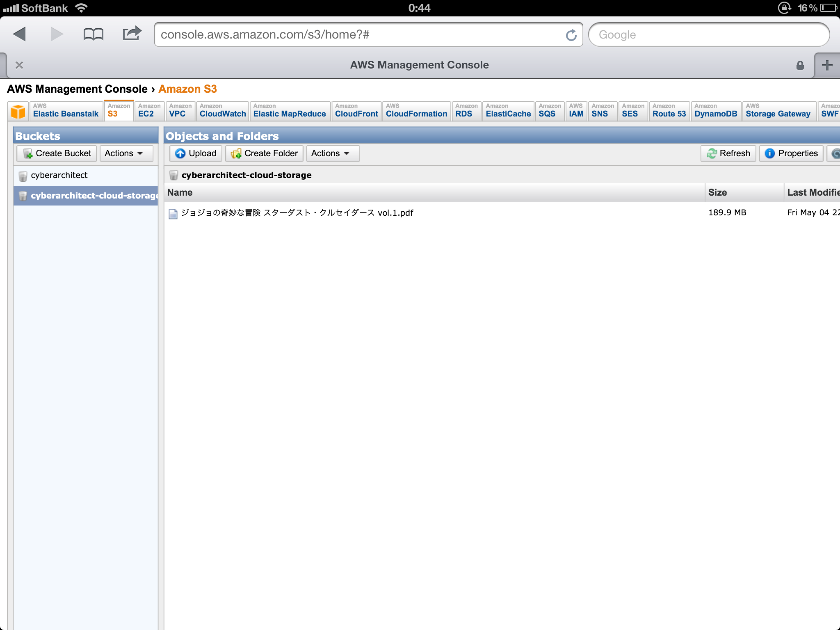Click the Create Bucket button
Image resolution: width=840 pixels, height=630 pixels.
coord(57,153)
